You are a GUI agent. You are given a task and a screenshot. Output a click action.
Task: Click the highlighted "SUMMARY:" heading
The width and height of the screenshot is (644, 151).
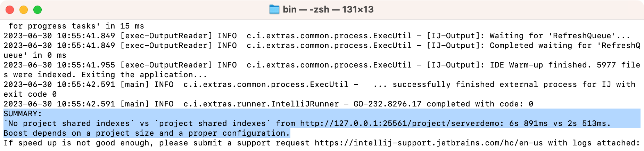(23, 114)
